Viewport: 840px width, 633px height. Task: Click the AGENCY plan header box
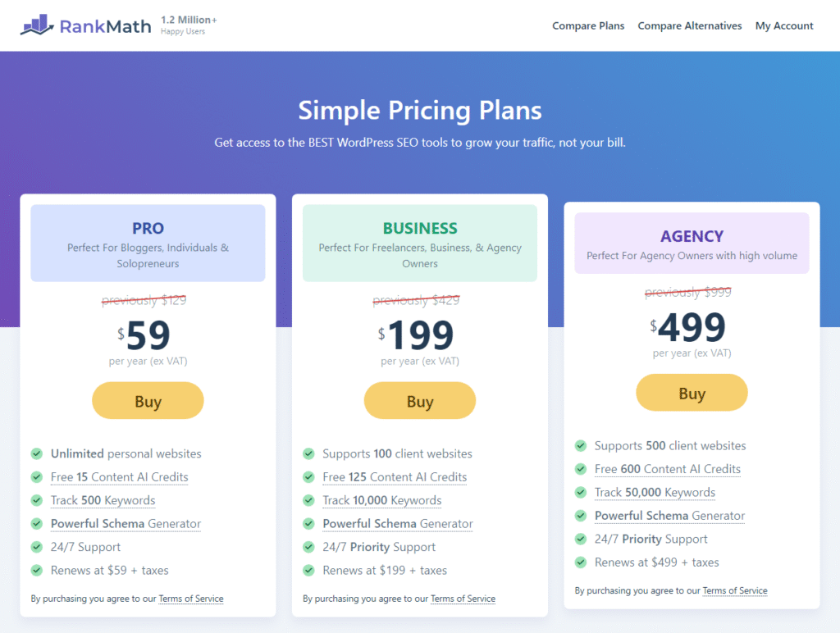click(692, 244)
